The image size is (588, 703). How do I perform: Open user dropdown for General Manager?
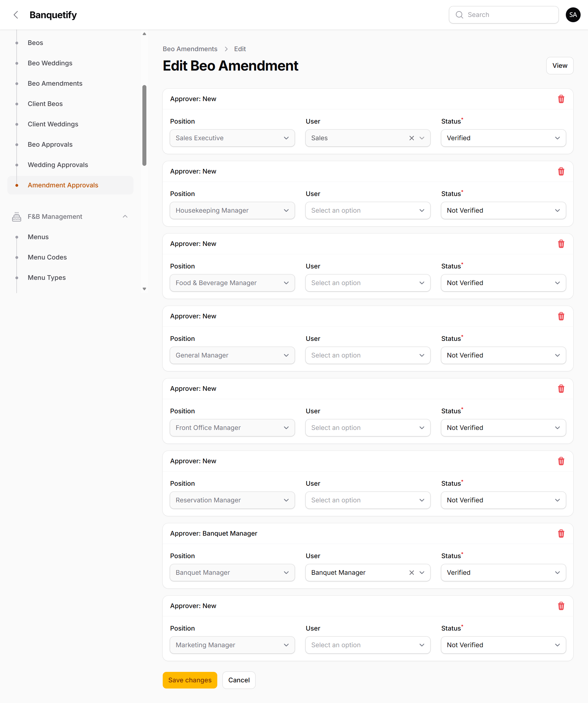[367, 355]
